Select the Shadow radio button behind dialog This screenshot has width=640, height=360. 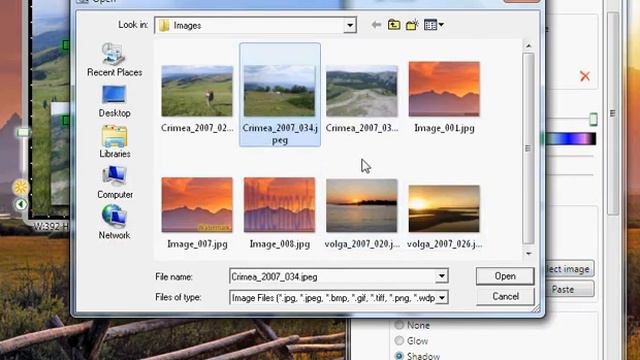(399, 356)
